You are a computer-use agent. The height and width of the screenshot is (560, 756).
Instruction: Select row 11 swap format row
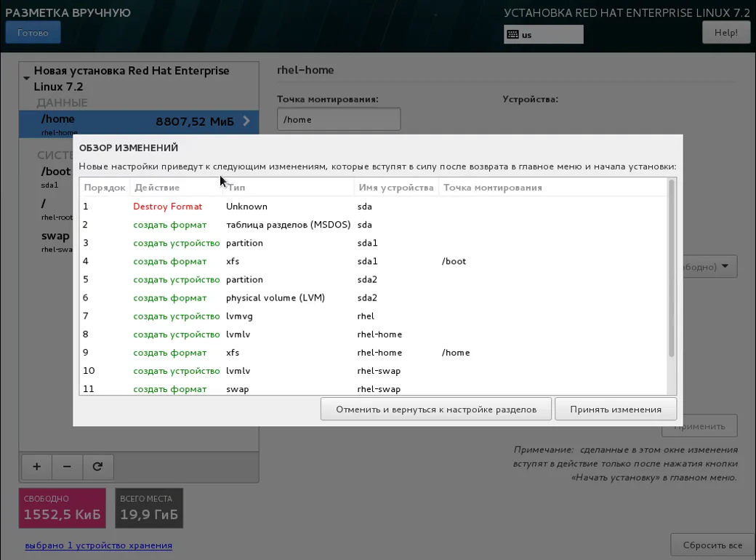tap(373, 388)
